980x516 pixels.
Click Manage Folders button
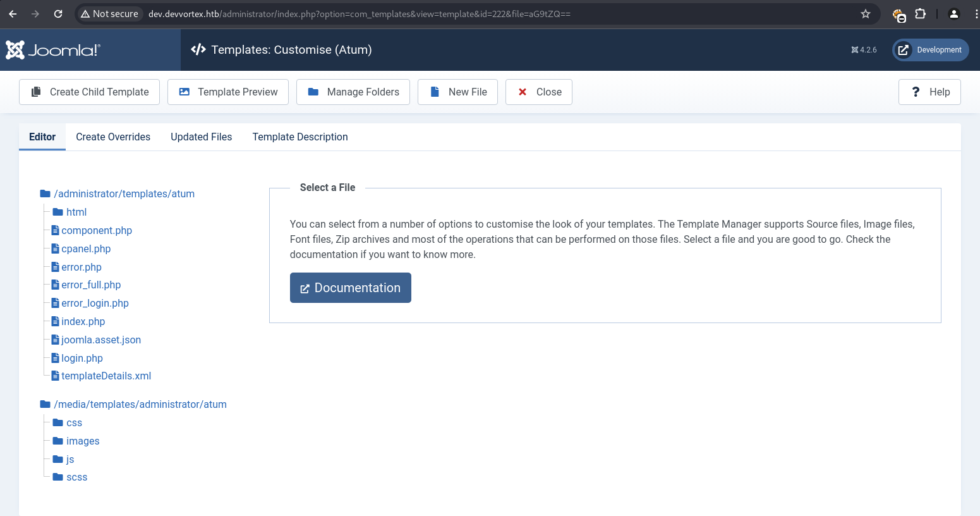[353, 92]
